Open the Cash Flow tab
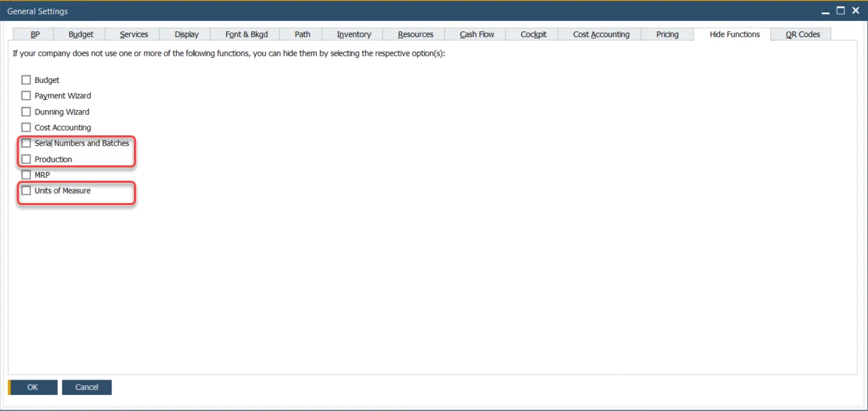The image size is (868, 411). (x=475, y=33)
